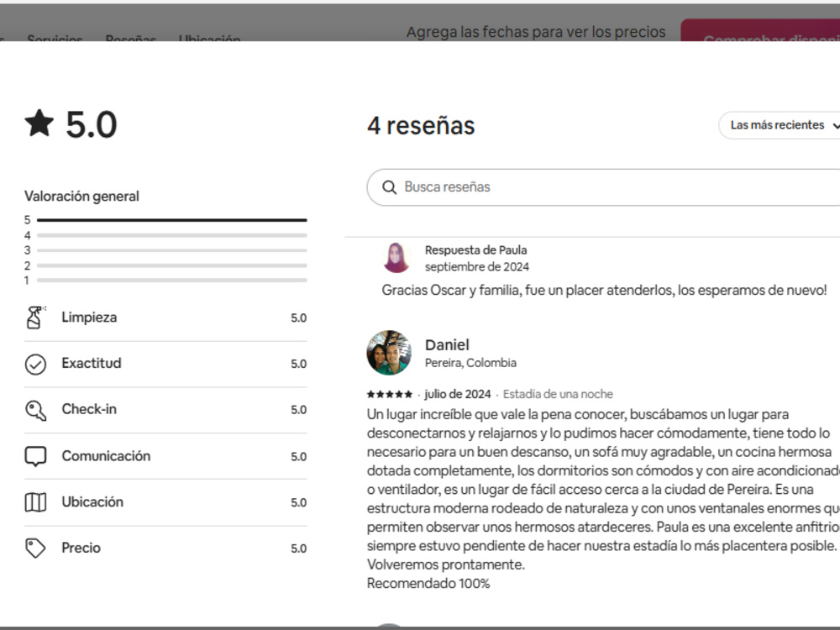840x630 pixels.
Task: Click the Check-in key icon
Action: [35, 411]
